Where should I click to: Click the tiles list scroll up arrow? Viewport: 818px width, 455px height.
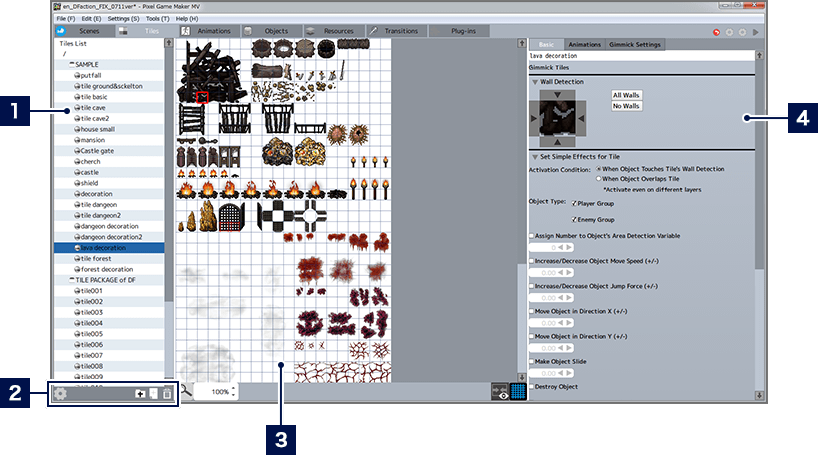pos(169,43)
